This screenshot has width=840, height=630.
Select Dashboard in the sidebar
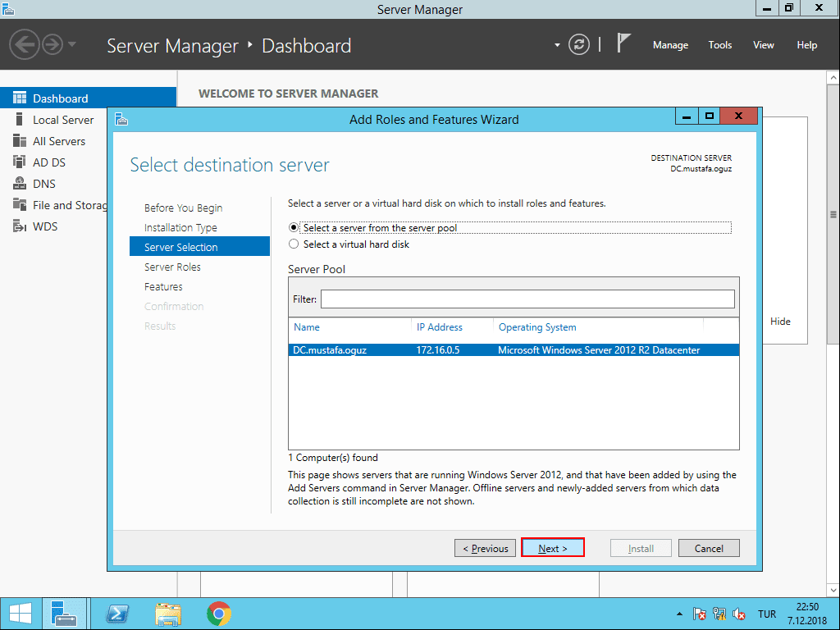(88, 98)
